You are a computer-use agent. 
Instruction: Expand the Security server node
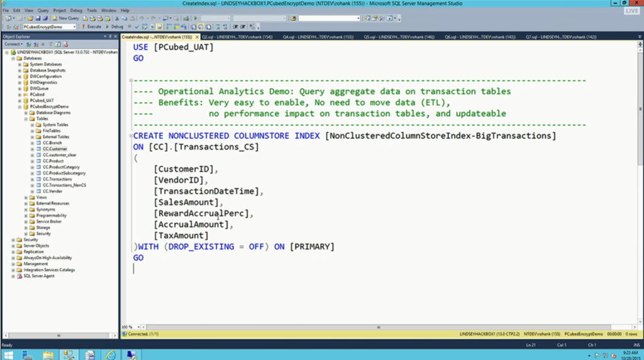(13, 240)
